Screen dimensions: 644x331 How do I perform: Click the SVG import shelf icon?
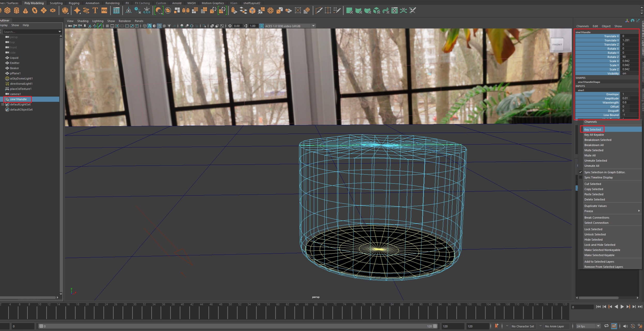click(x=104, y=11)
